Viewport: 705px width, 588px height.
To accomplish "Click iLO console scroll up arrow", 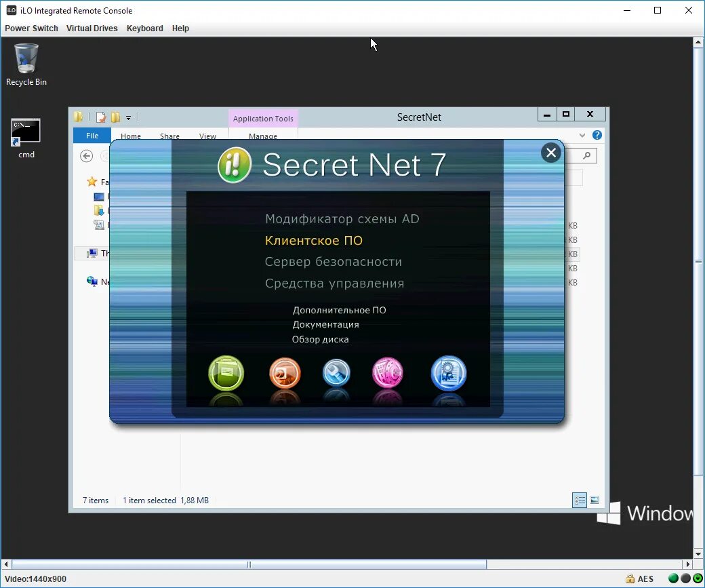I will click(698, 43).
